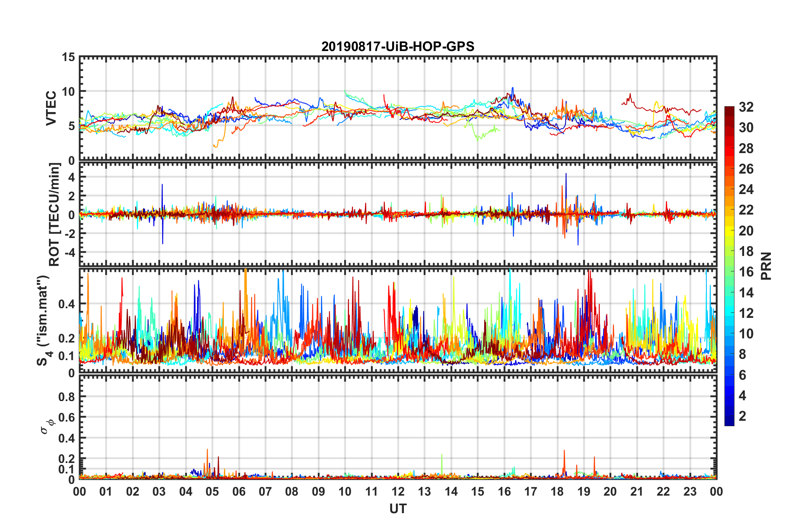Click the "32" label on the PRN colorbar
796x532 pixels.
pyautogui.click(x=746, y=107)
